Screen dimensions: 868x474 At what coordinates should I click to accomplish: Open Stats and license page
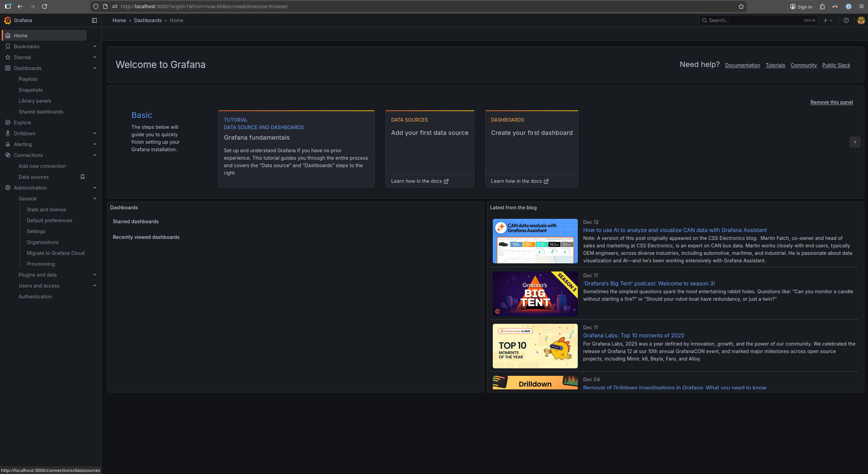point(46,210)
